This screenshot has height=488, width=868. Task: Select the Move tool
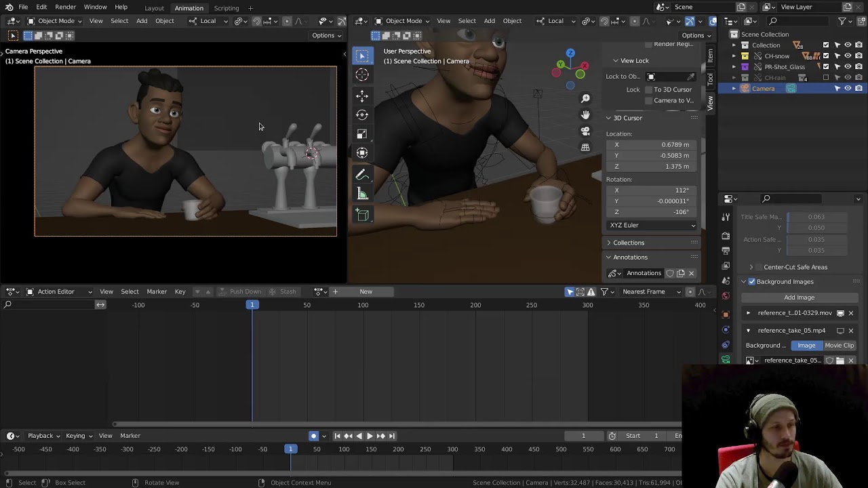tap(362, 96)
